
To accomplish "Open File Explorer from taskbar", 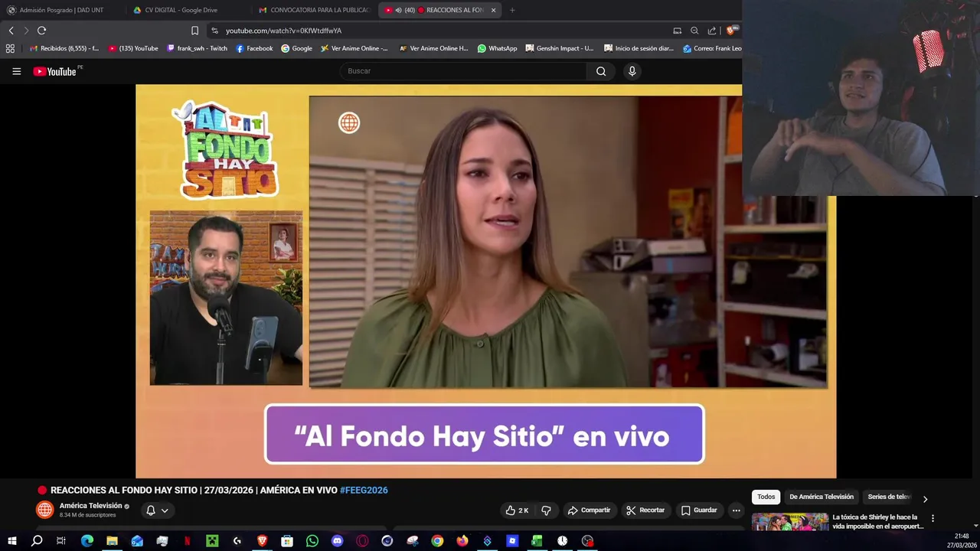I will click(112, 541).
